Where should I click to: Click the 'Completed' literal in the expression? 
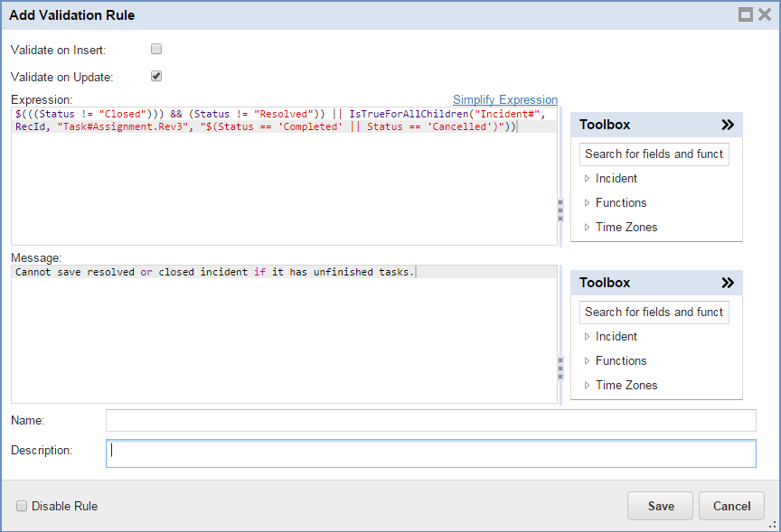pos(310,127)
